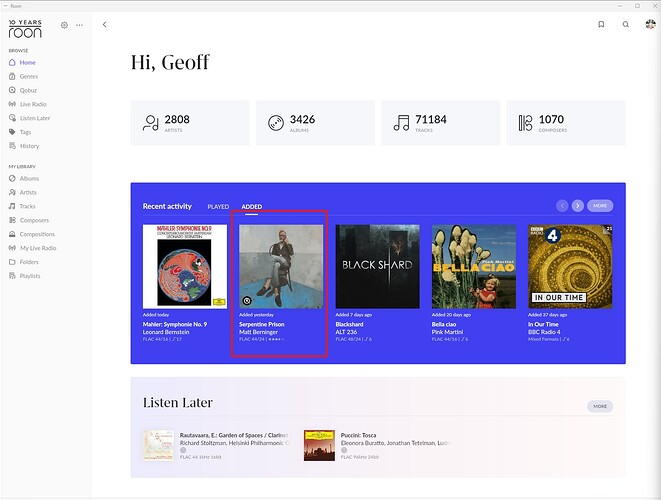Open Composers in My Library
Viewport: 661px width, 500px height.
point(34,220)
